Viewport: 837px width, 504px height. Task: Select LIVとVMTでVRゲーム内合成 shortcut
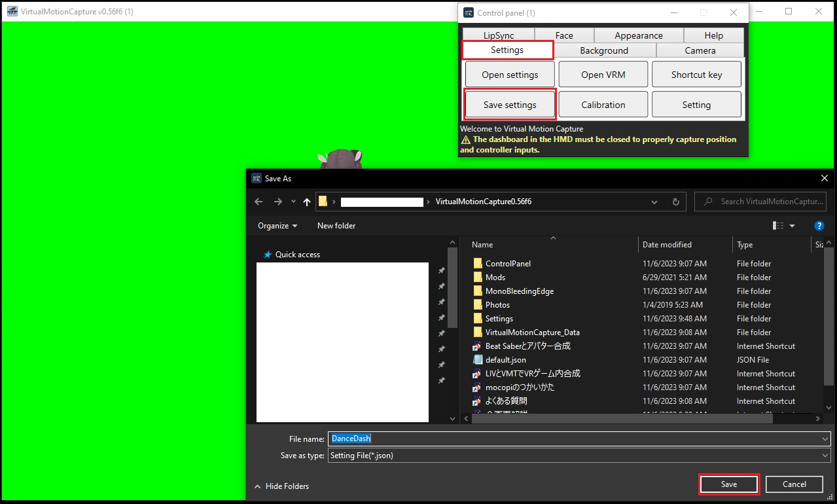[x=533, y=374]
